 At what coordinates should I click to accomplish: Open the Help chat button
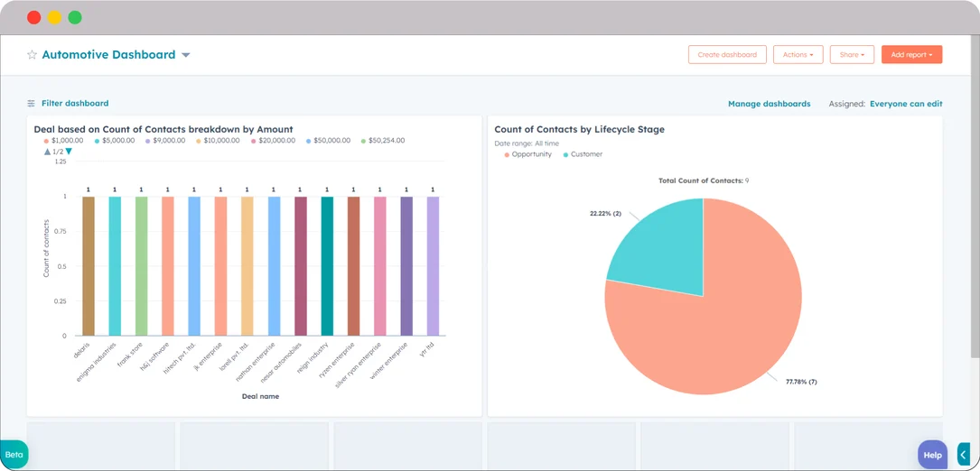[x=932, y=456]
